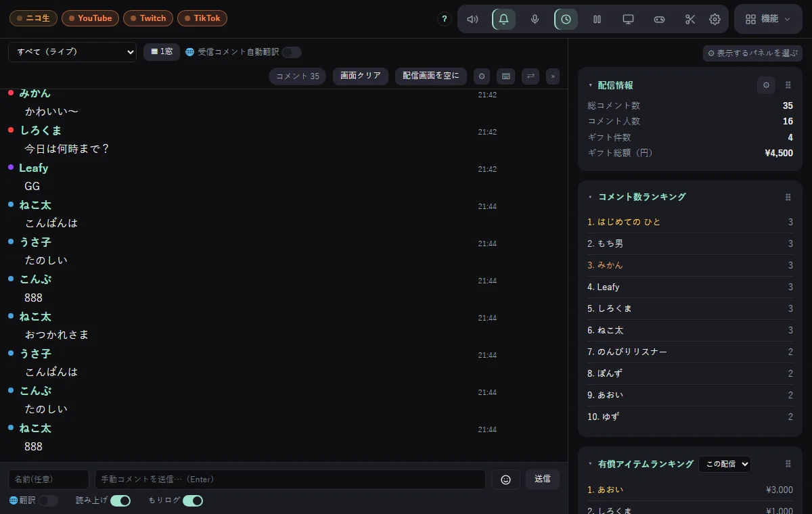Screen dimensions: 812x514
Task: Click the かわいい〜 comment
Action: pos(51,112)
